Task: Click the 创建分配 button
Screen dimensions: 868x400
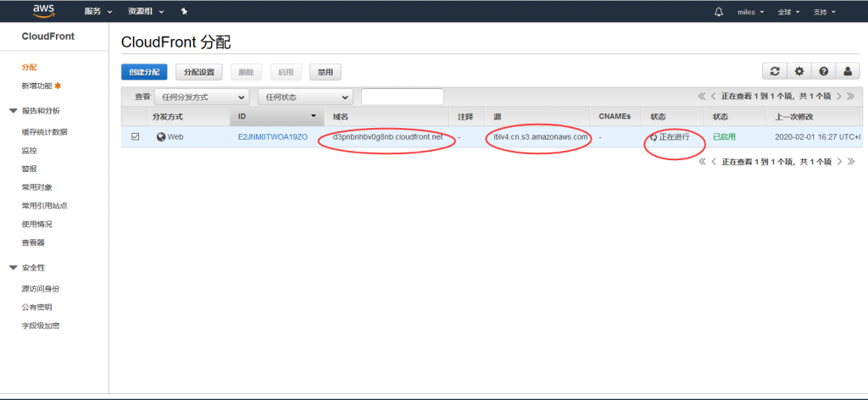Action: tap(144, 72)
